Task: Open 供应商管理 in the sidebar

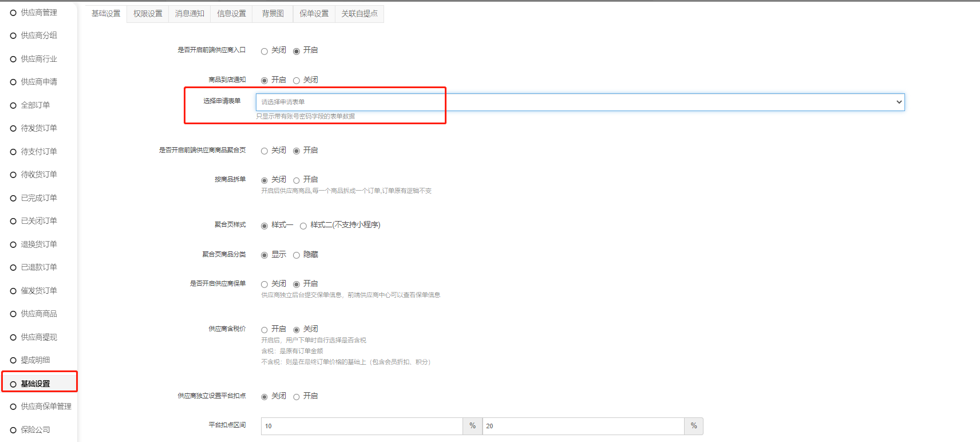Action: tap(38, 13)
